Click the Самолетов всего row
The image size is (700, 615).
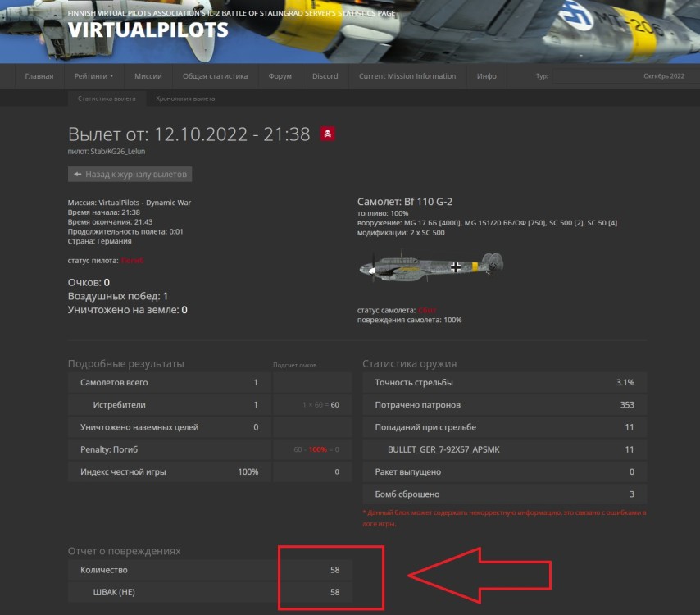coord(170,382)
